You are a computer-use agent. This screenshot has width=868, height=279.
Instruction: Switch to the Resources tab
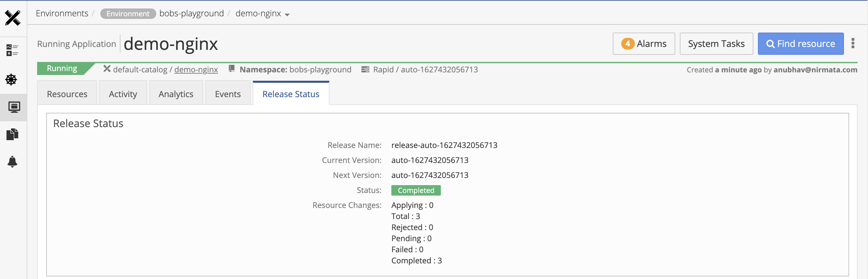67,94
